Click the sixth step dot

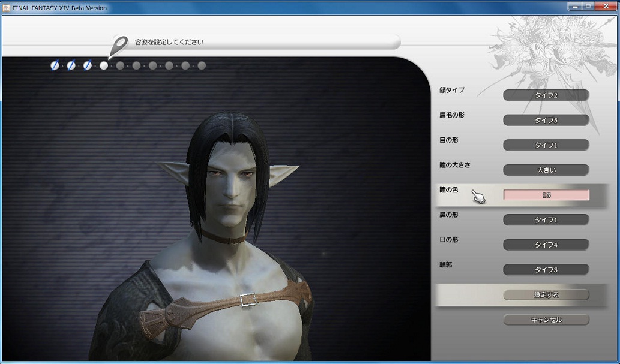pos(136,65)
